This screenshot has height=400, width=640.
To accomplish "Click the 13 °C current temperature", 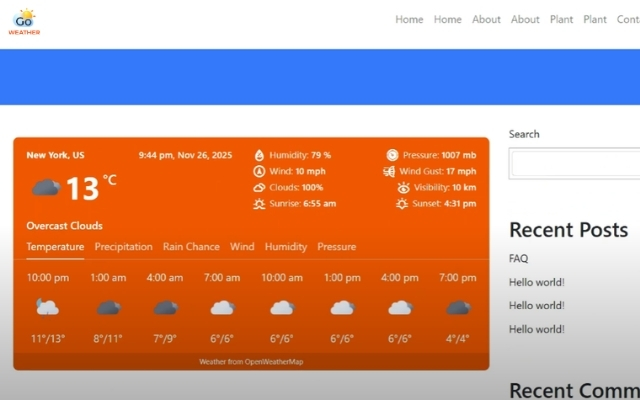I will click(x=91, y=188).
